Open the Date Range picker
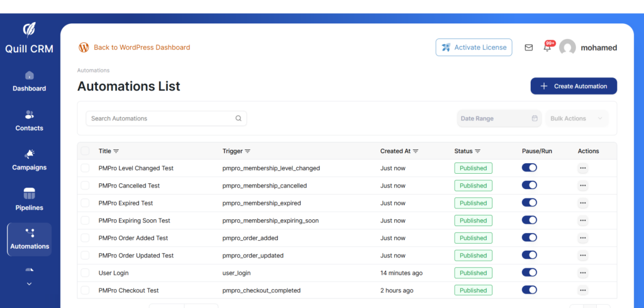 coord(499,118)
